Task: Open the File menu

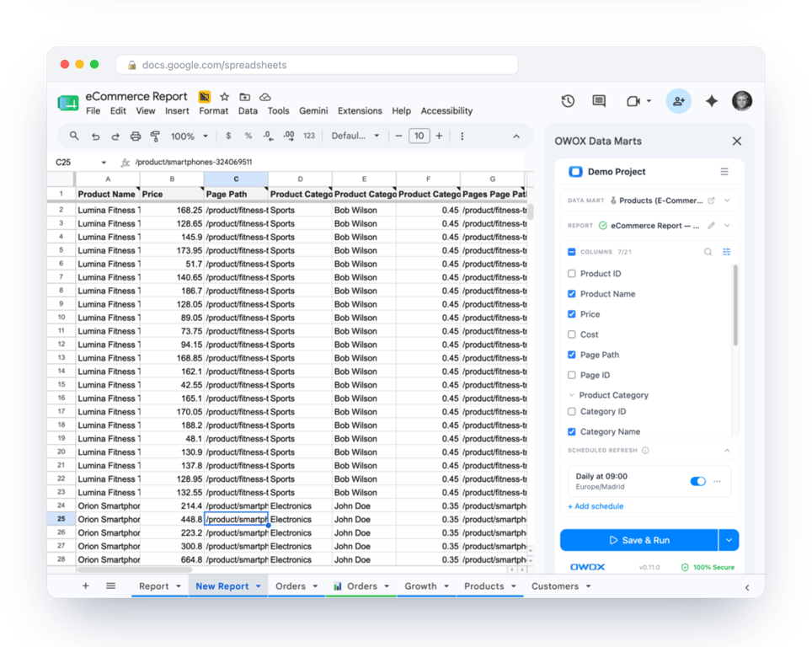Action: (x=93, y=111)
